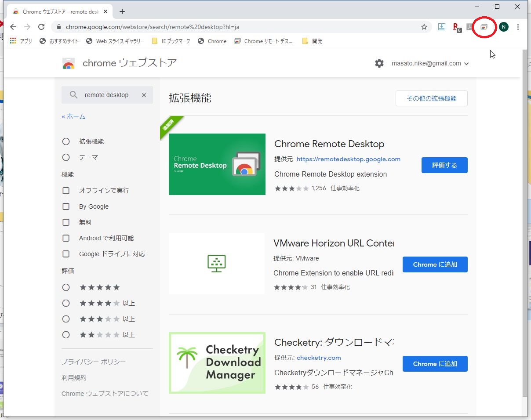Tick Google ドライブに対応 checkbox
Image resolution: width=531 pixels, height=420 pixels.
(66, 254)
